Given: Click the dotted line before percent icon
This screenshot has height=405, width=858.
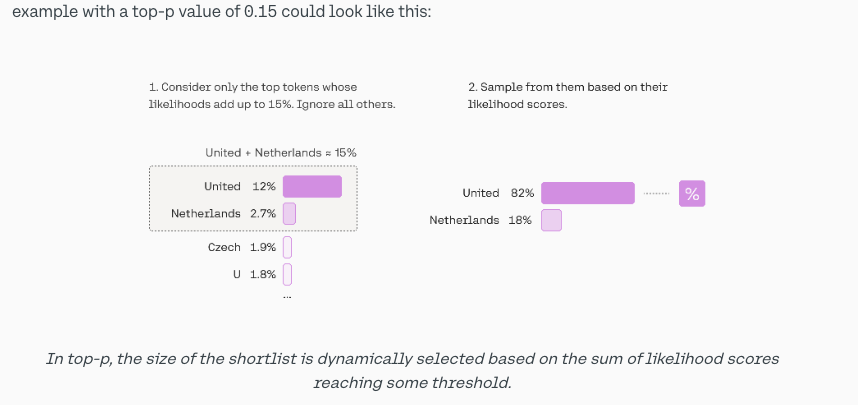Looking at the screenshot, I should [x=656, y=193].
